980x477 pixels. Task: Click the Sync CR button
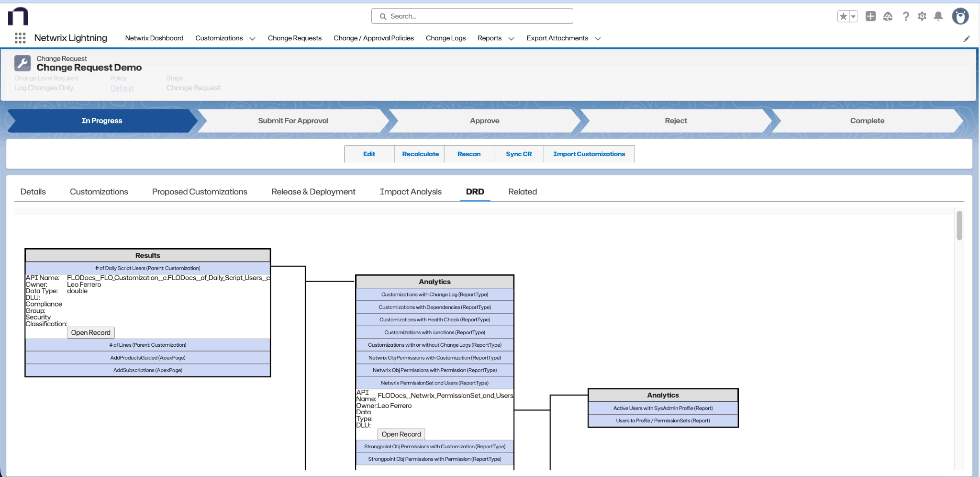(519, 154)
